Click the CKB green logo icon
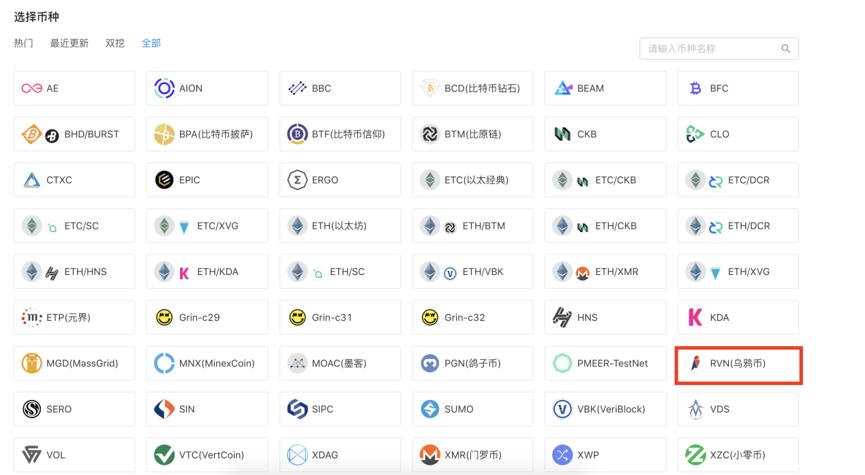The width and height of the screenshot is (865, 475). [563, 134]
